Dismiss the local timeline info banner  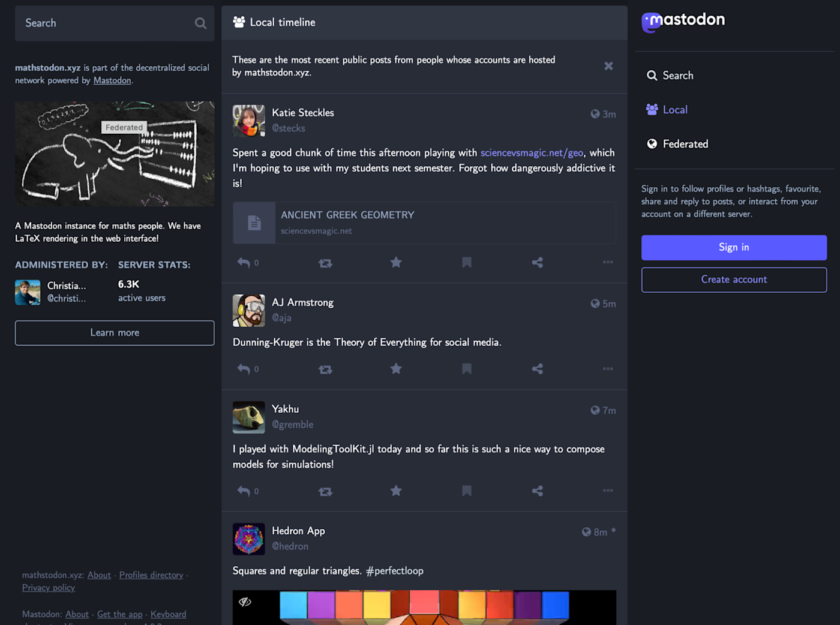tap(608, 66)
